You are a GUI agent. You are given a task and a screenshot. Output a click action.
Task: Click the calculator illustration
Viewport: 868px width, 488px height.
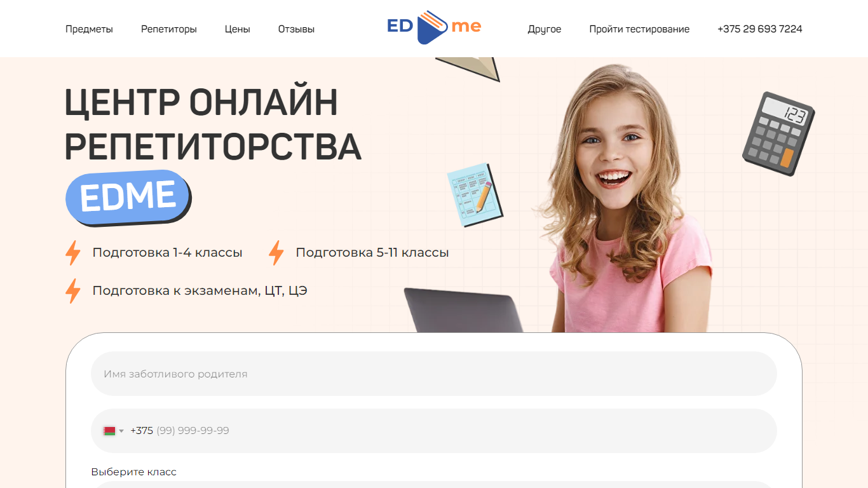coord(778,133)
